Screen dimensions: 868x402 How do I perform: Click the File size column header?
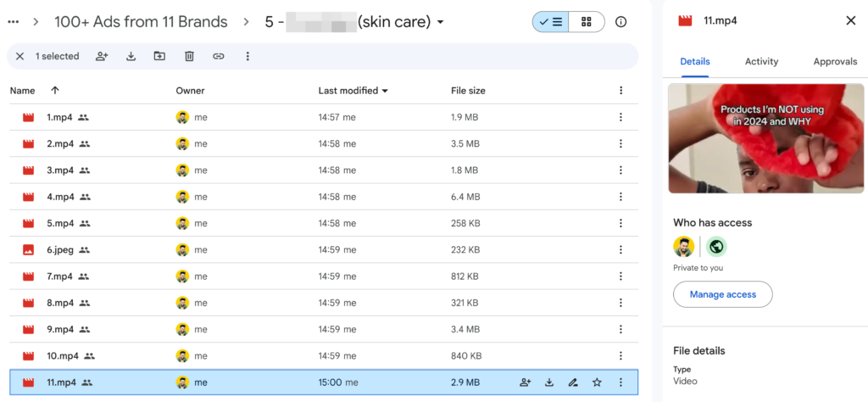[x=468, y=90]
